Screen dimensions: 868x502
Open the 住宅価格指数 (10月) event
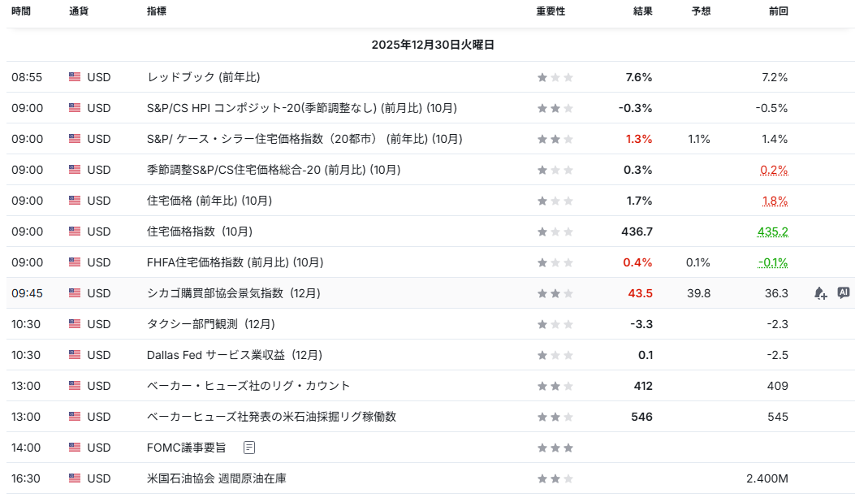coord(200,232)
